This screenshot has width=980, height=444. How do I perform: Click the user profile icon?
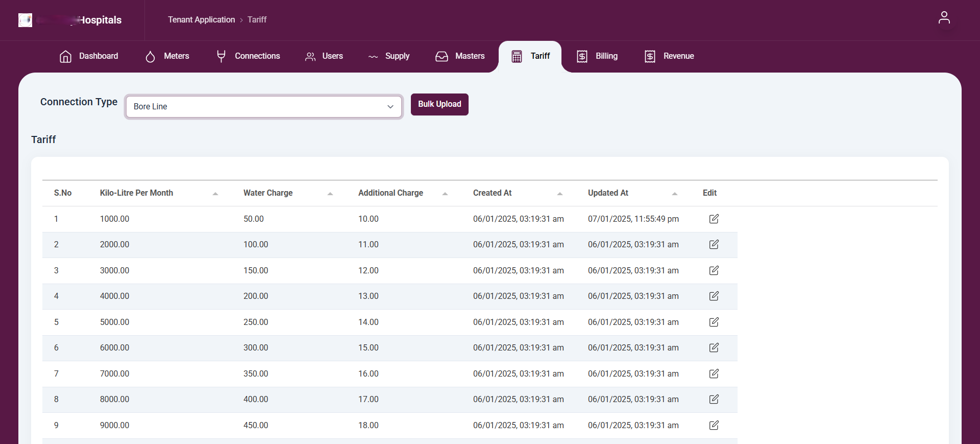tap(944, 18)
